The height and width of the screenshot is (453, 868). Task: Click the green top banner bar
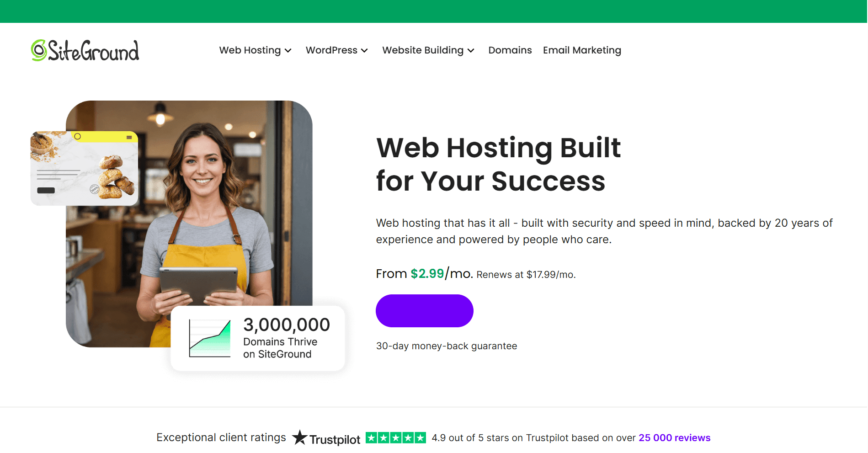434,11
